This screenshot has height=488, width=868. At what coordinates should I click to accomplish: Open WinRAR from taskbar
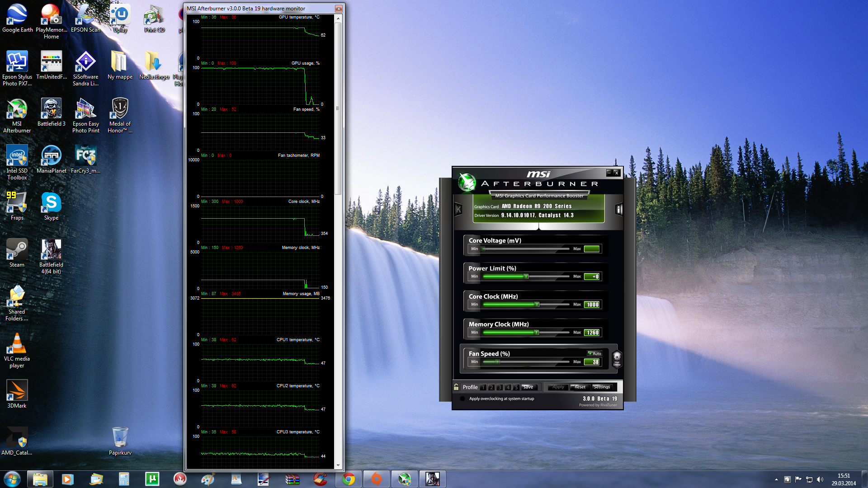[x=292, y=479]
